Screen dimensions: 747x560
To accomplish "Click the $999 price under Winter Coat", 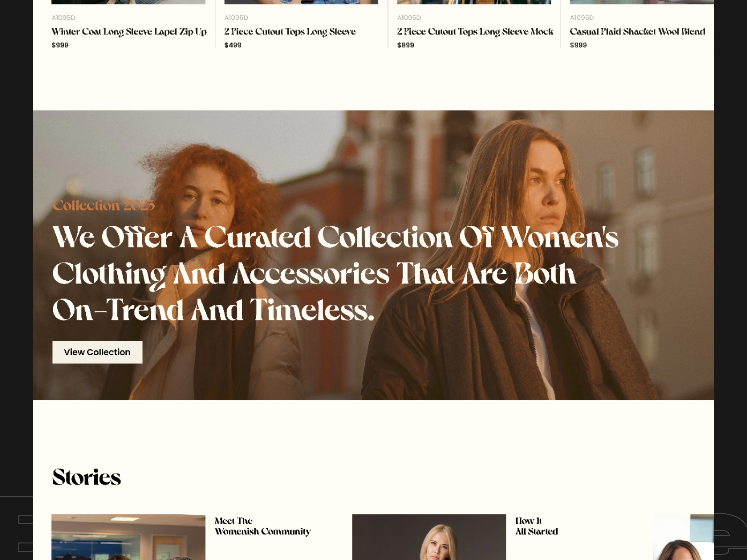I will coord(60,45).
